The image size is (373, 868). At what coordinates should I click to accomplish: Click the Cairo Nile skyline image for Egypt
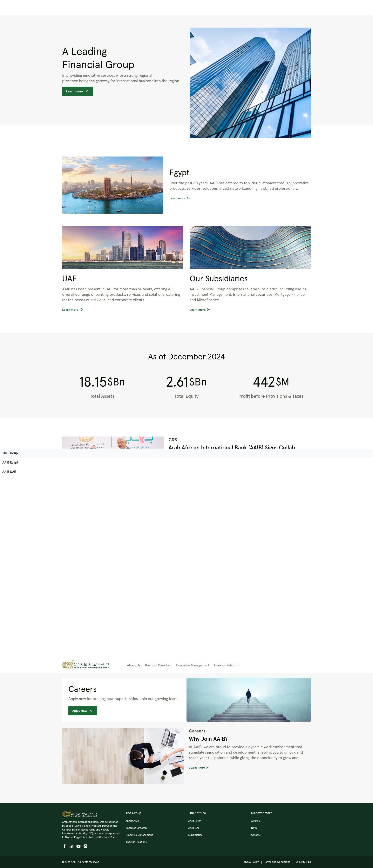point(113,185)
